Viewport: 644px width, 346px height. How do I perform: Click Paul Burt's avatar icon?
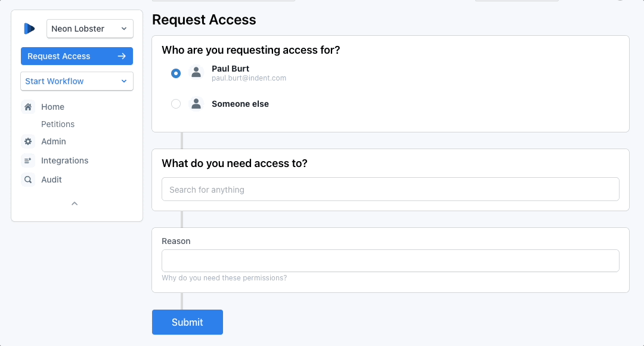point(196,73)
